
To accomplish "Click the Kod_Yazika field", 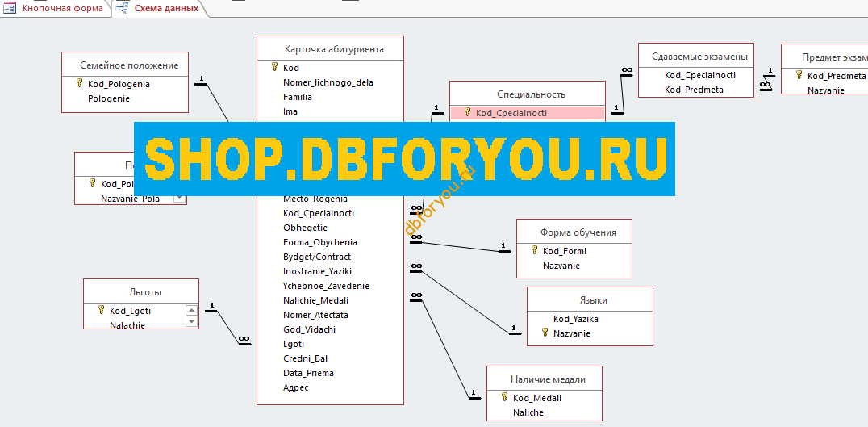I will (576, 319).
